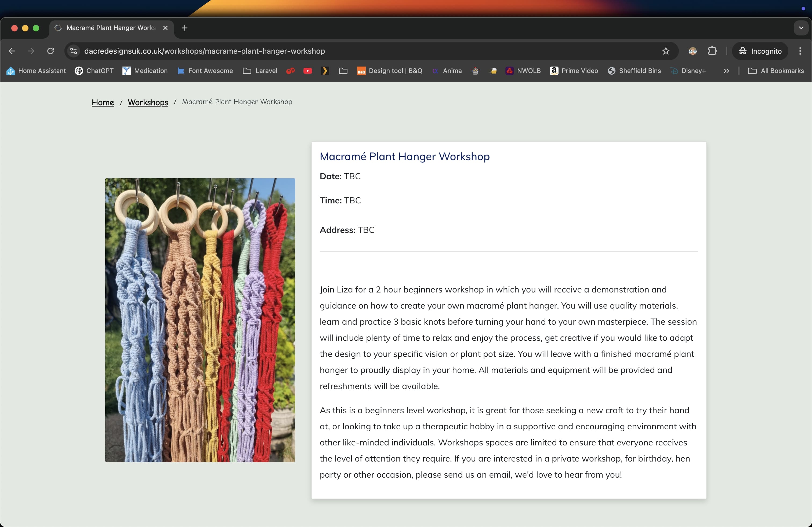Open the Prime Video bookmark
This screenshot has width=812, height=527.
tap(574, 71)
